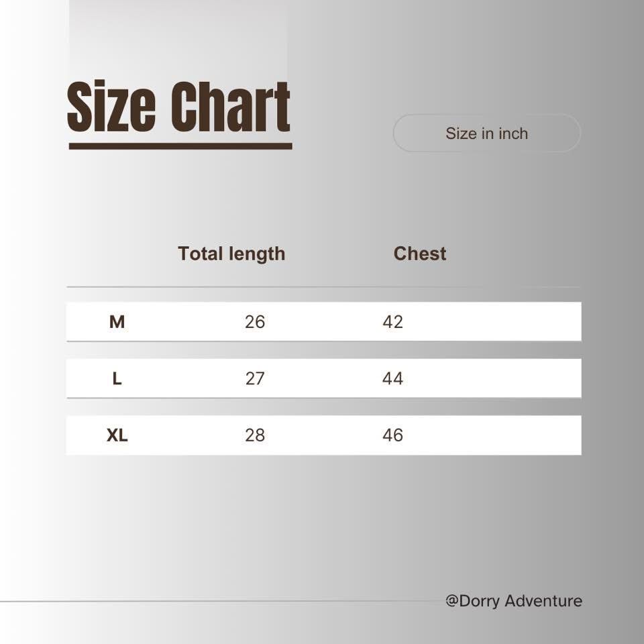Select the L size label
The image size is (644, 644).
(117, 378)
